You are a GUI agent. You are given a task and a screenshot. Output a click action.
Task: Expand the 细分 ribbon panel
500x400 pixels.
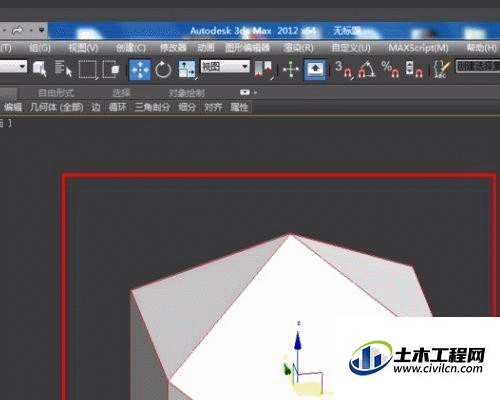pos(187,107)
